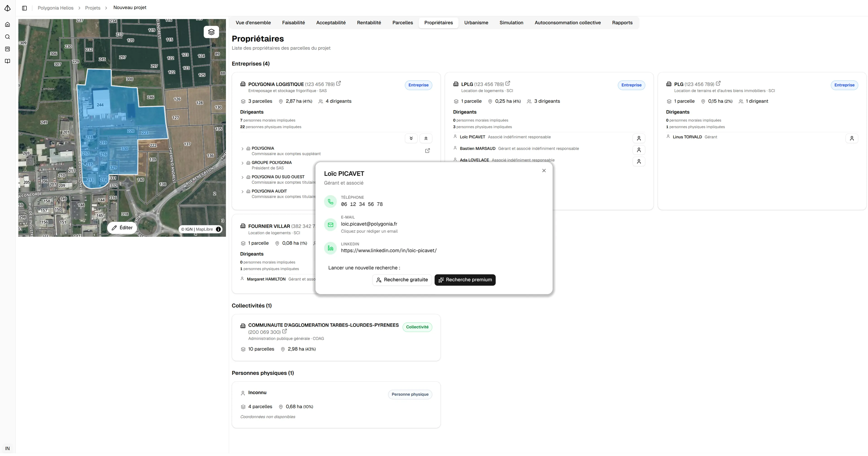The width and height of the screenshot is (868, 456).
Task: Click Entreprise badge on PLG card
Action: (844, 85)
